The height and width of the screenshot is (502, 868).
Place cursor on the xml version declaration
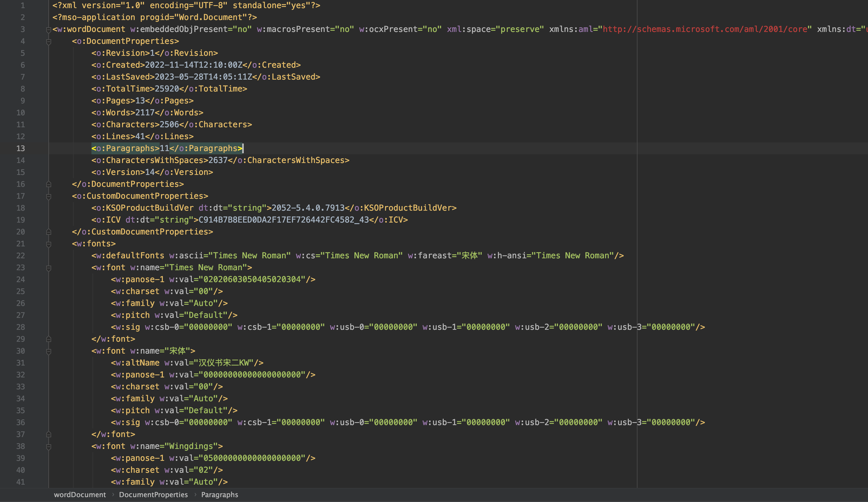186,5
